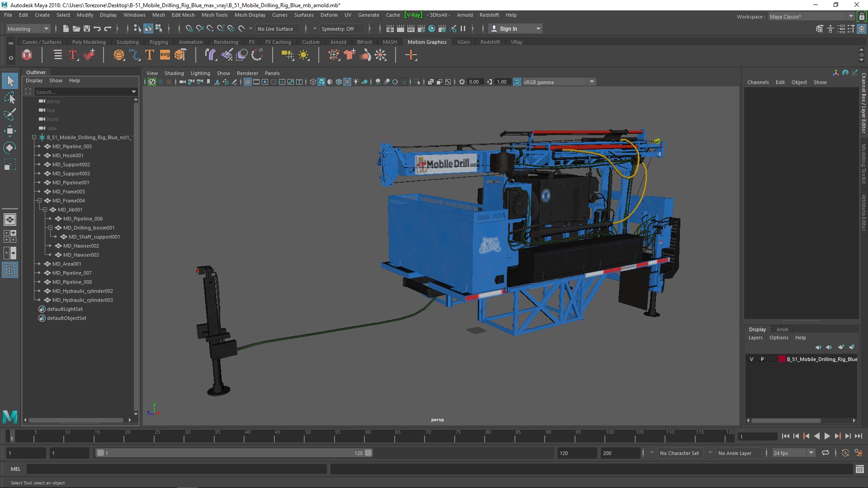Switch to the Poly Modeling shelf tab
Screen dimensions: 868x488
pos(89,42)
